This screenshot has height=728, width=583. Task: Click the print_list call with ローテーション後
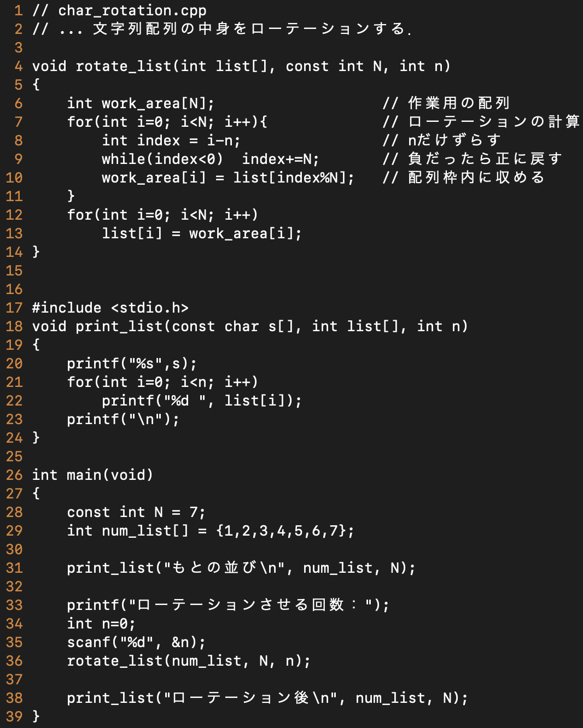click(x=267, y=698)
